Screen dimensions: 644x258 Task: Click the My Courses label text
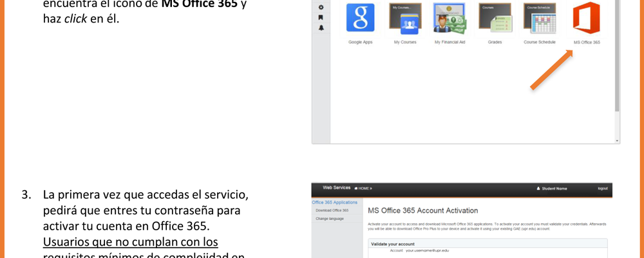coord(405,43)
